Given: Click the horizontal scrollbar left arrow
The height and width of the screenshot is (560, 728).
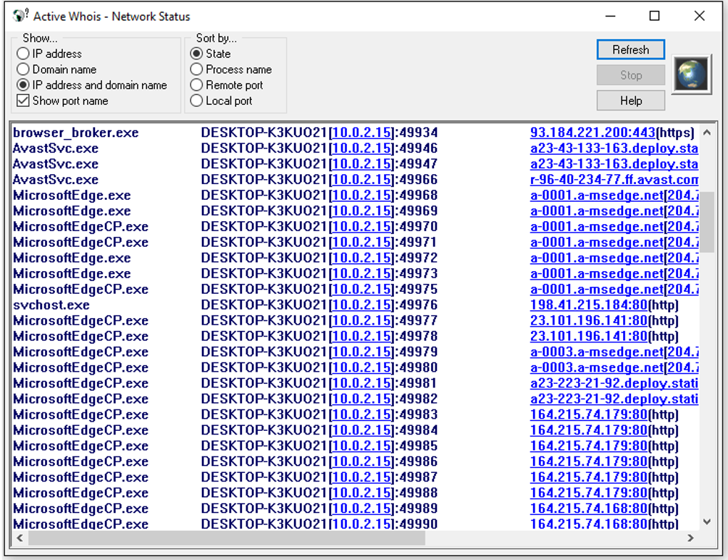Looking at the screenshot, I should coord(19,538).
